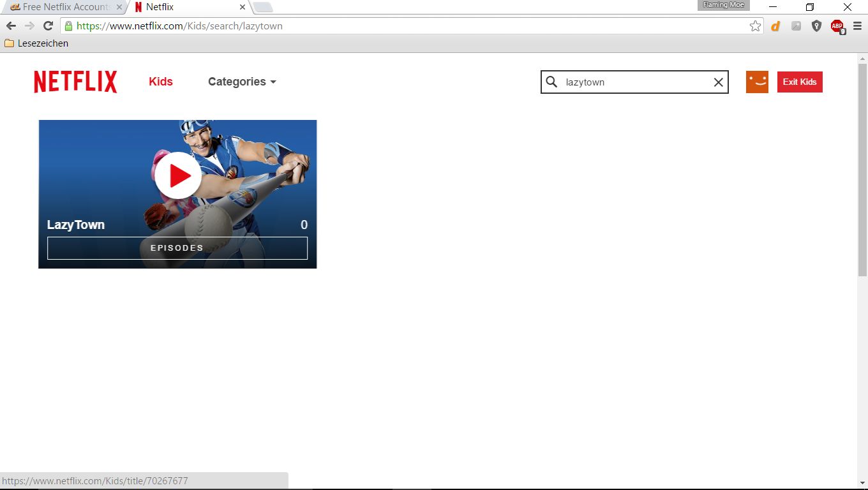Click the shield extension icon

click(816, 26)
